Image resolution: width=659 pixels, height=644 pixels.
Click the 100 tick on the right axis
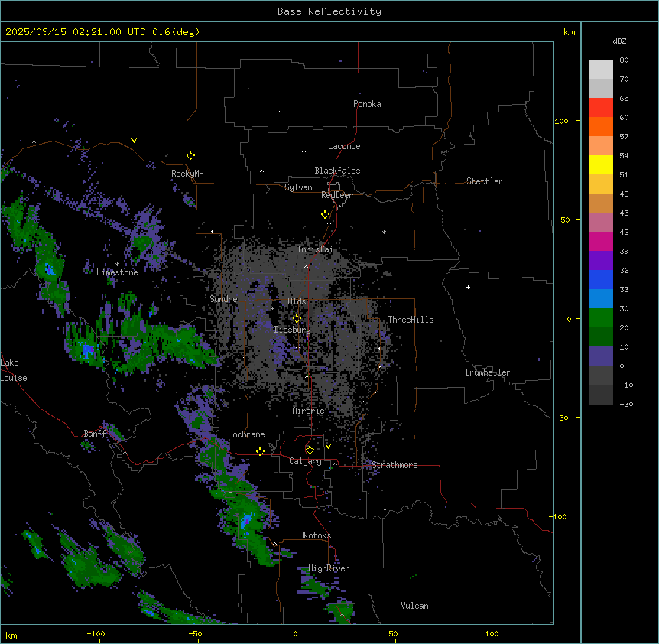(561, 121)
